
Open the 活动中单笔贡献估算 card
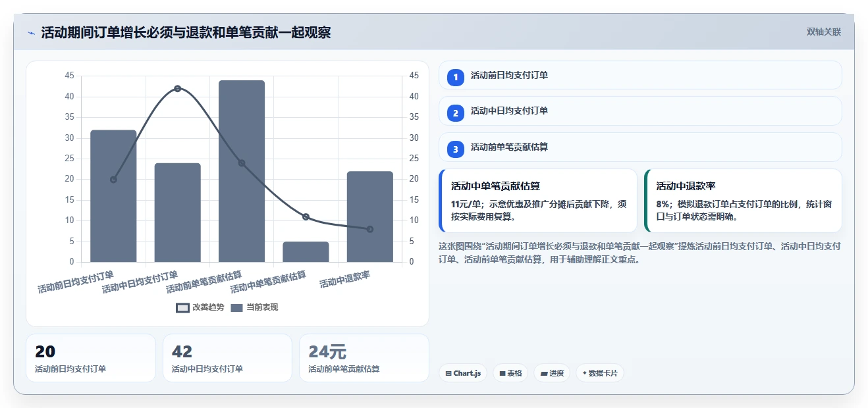538,201
